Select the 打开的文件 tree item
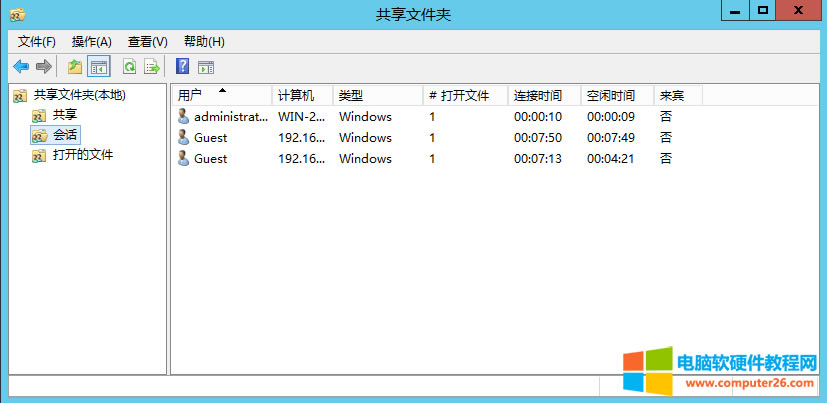Screen dimensions: 827x403 (x=83, y=155)
